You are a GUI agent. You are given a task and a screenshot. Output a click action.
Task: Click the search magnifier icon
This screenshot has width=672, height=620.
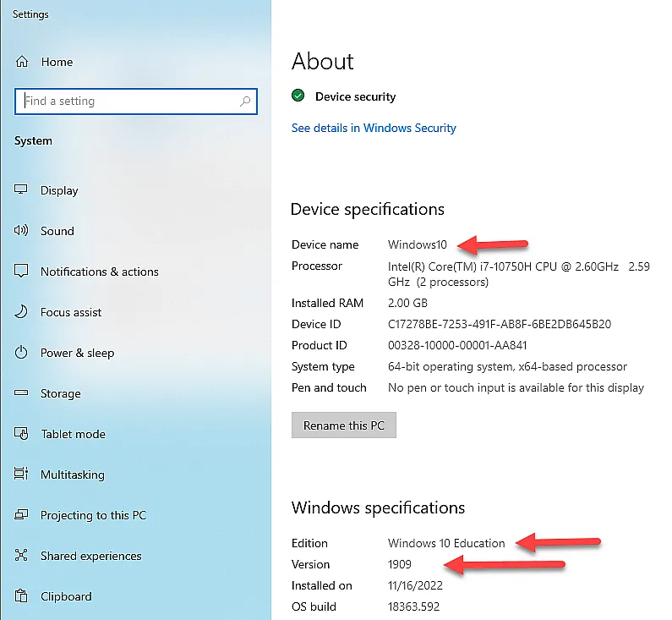(x=245, y=102)
